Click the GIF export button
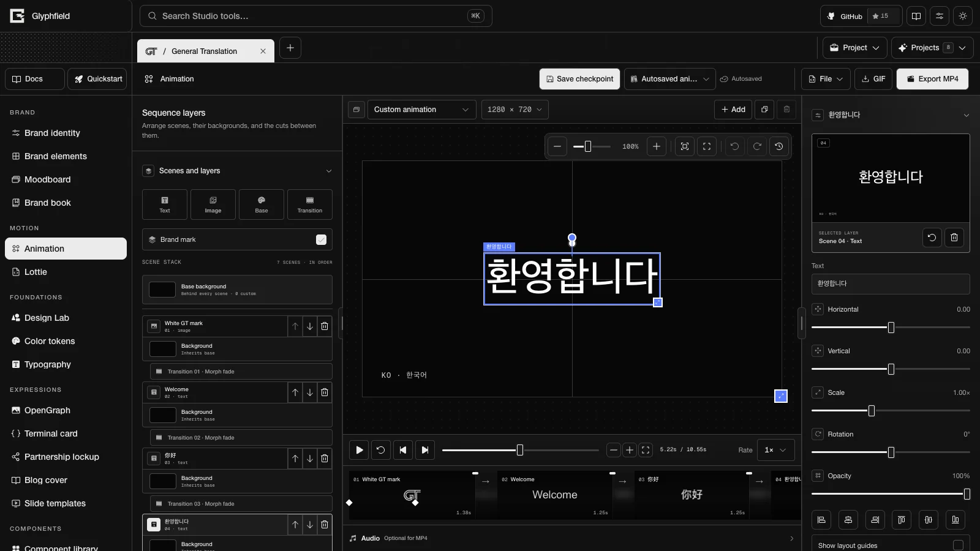Screen dimensions: 980x551 coord(873,79)
